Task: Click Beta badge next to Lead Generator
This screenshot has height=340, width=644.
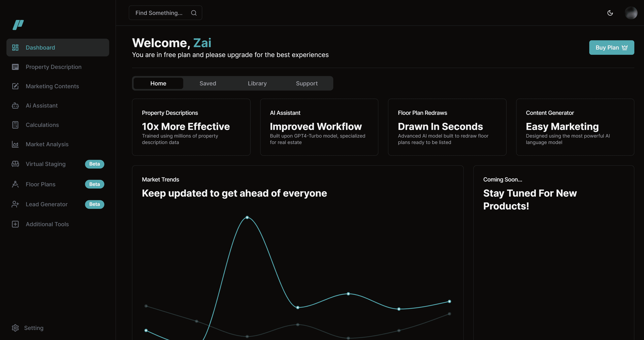Action: pyautogui.click(x=95, y=204)
